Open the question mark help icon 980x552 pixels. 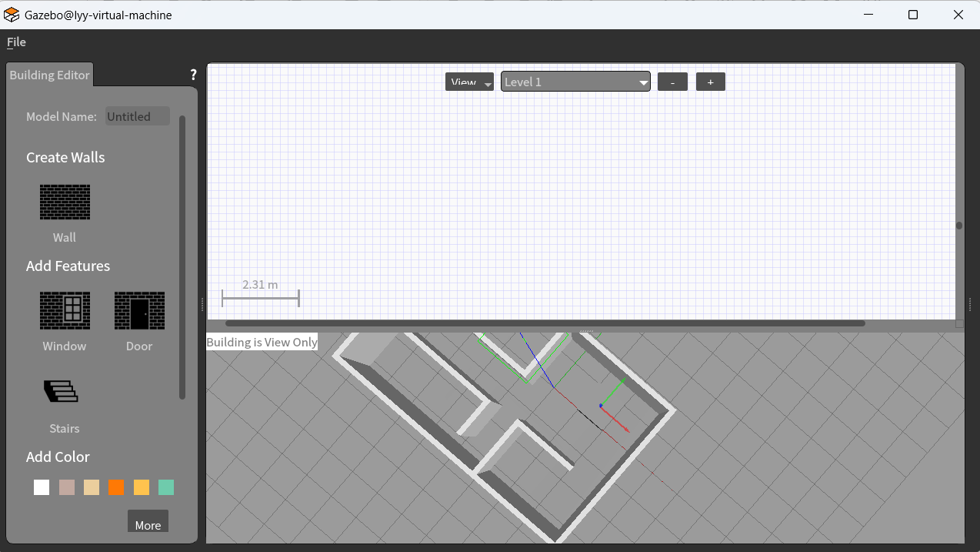coord(193,75)
